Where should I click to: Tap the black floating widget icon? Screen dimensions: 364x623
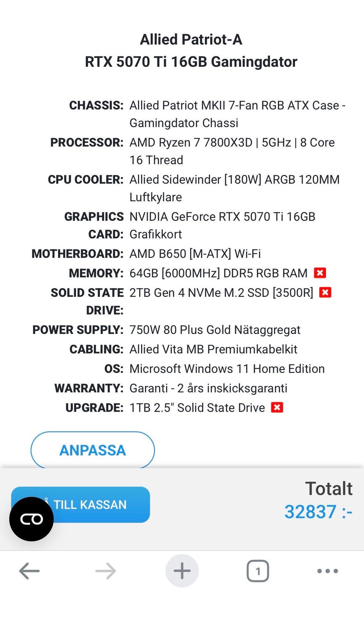pos(31,519)
